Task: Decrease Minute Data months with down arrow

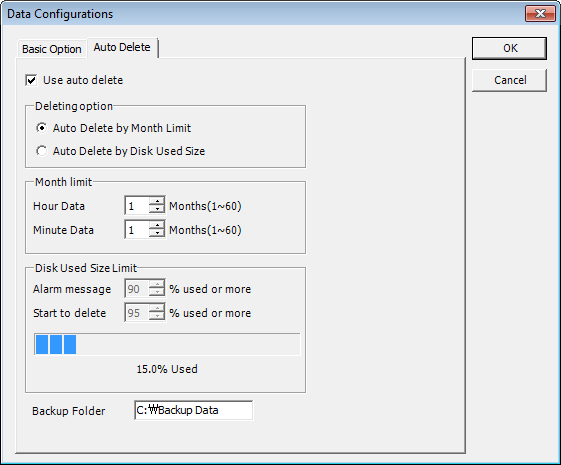Action: [x=157, y=233]
